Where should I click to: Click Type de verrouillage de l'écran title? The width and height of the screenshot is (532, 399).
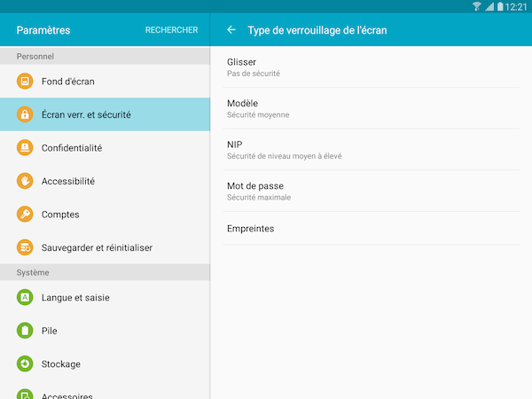tap(317, 30)
